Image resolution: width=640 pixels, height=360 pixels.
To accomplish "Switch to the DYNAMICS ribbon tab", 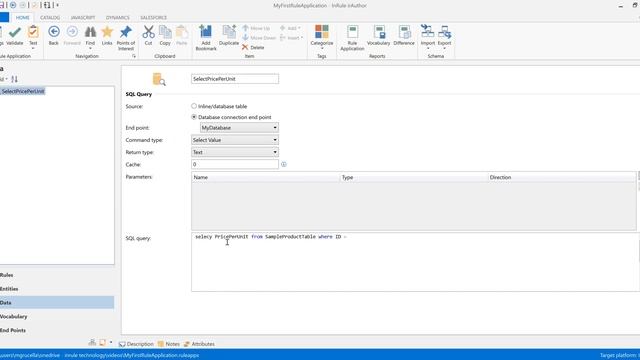I will pyautogui.click(x=118, y=18).
